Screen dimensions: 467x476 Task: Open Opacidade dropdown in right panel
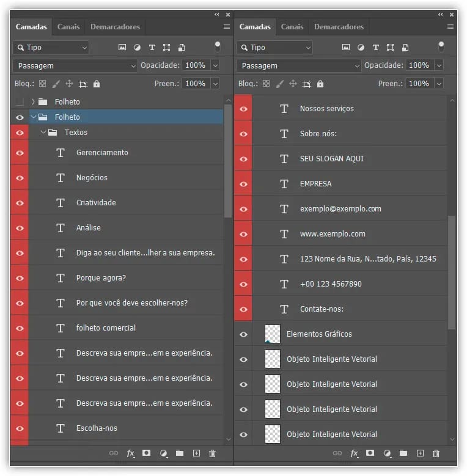439,65
